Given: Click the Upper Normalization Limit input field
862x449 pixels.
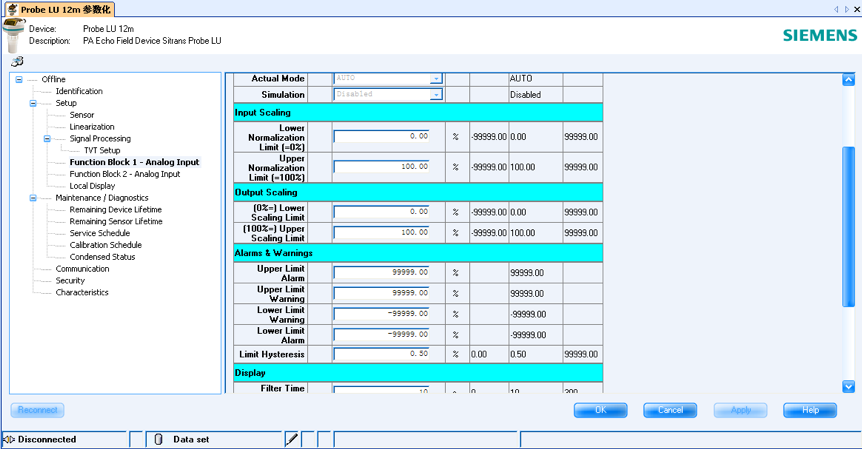Looking at the screenshot, I should tap(382, 167).
